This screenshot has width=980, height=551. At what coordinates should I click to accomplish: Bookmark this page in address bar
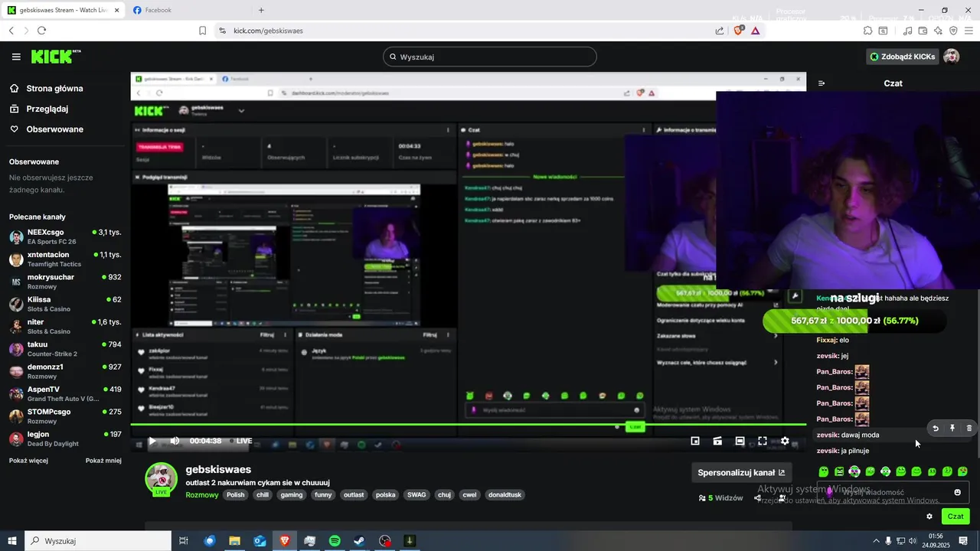(202, 31)
